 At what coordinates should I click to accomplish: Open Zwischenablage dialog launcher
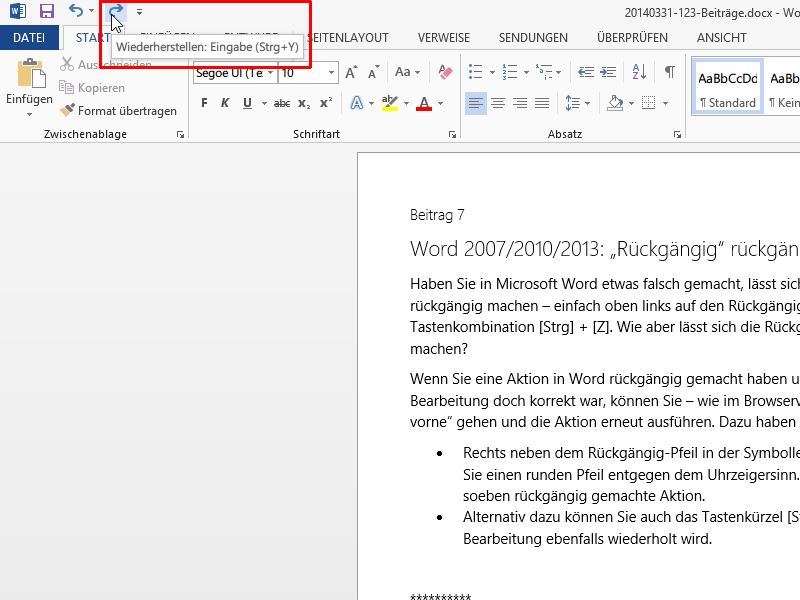180,135
